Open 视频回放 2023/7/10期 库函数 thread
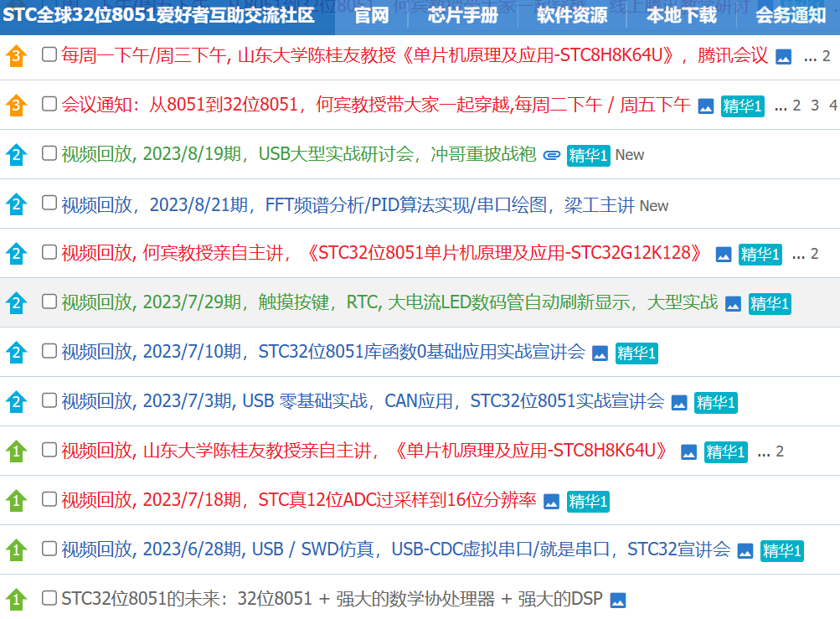This screenshot has width=840, height=619. (323, 352)
